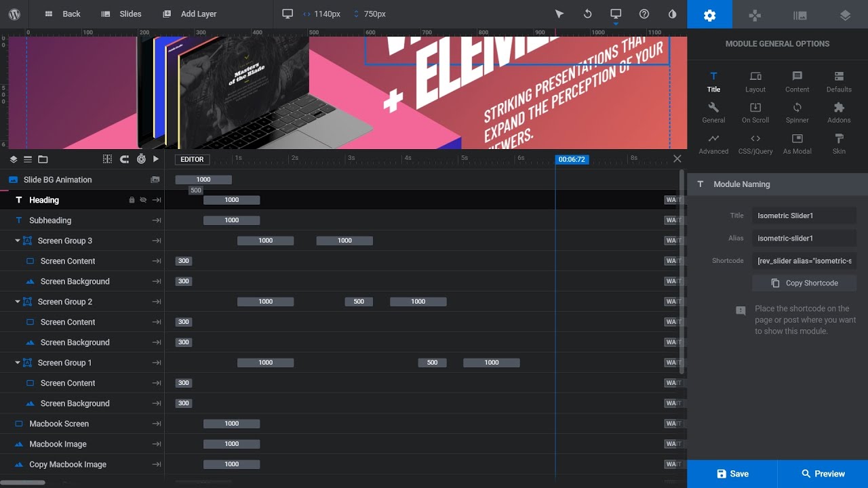Open the Defaults options section
The height and width of the screenshot is (488, 868).
(839, 81)
